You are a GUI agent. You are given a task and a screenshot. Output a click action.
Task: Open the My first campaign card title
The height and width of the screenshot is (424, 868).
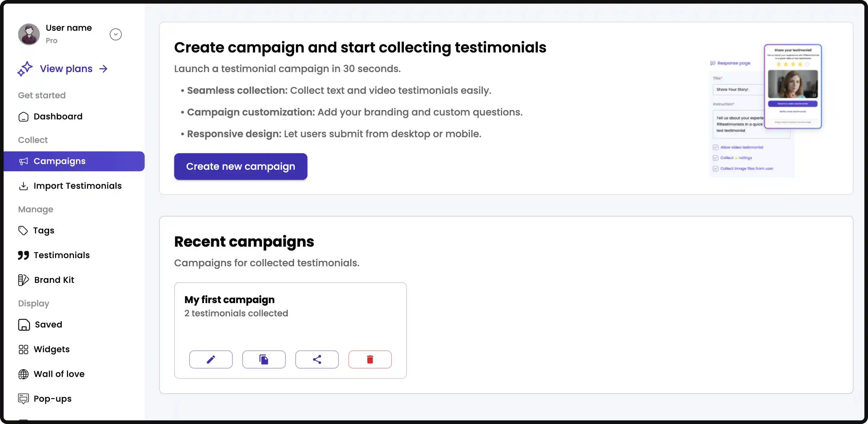229,300
